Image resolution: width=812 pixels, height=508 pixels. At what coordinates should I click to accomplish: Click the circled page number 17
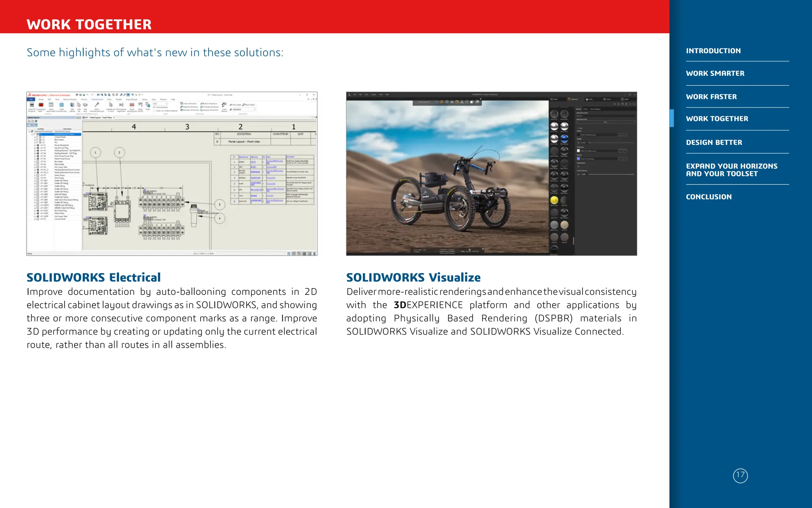740,475
